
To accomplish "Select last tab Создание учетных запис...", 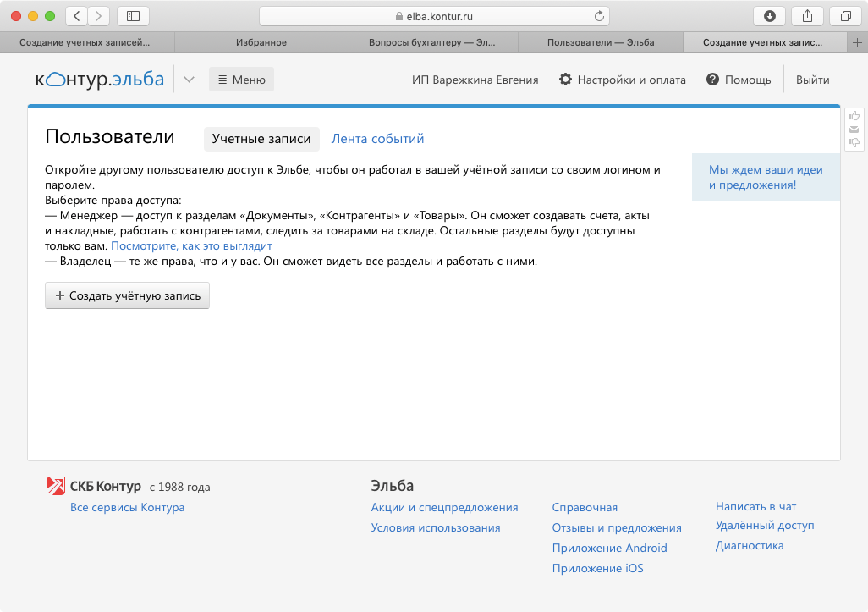I will point(765,42).
